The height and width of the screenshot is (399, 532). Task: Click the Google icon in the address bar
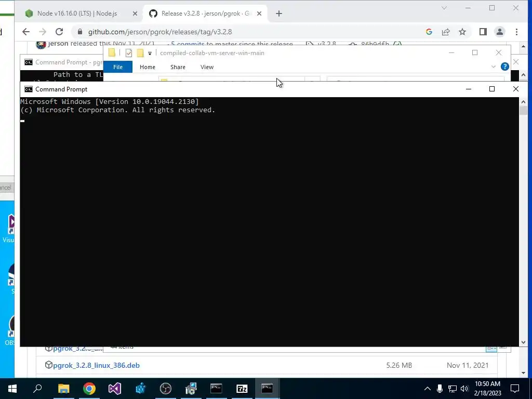point(429,32)
